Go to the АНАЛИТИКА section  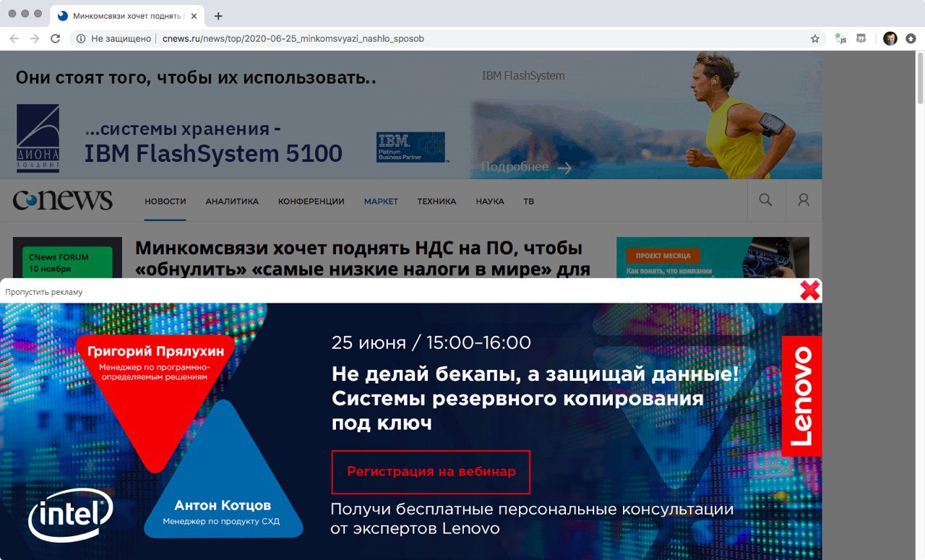coord(232,202)
